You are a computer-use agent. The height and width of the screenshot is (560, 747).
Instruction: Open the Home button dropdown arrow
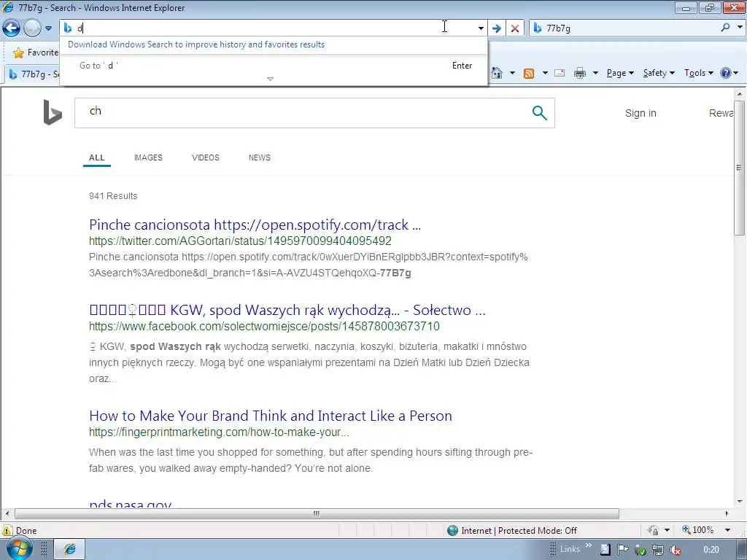pos(512,73)
